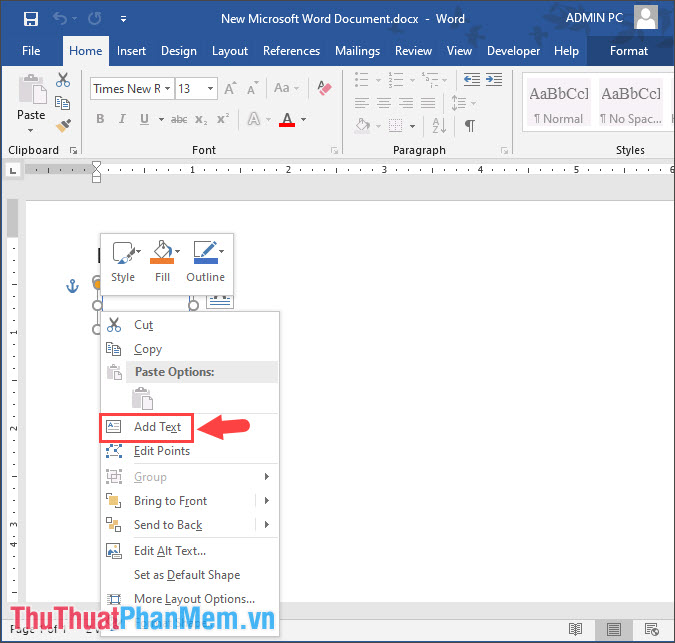Toggle Bold formatting

click(x=100, y=119)
